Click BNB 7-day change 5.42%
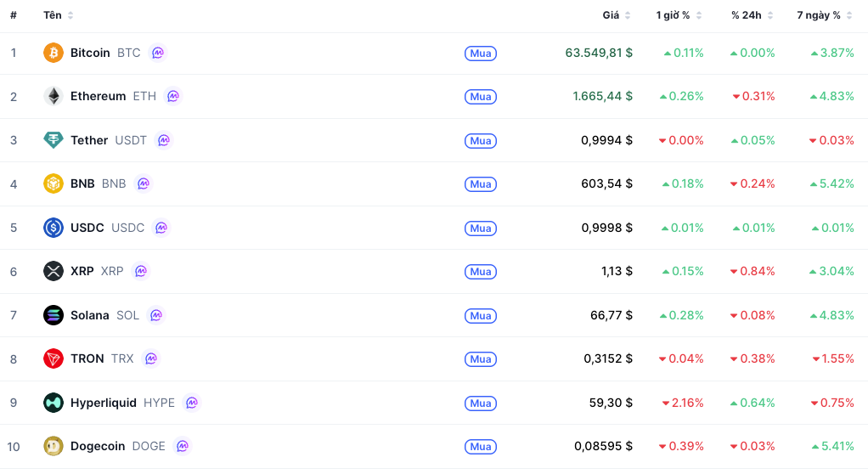The width and height of the screenshot is (868, 474). [832, 183]
